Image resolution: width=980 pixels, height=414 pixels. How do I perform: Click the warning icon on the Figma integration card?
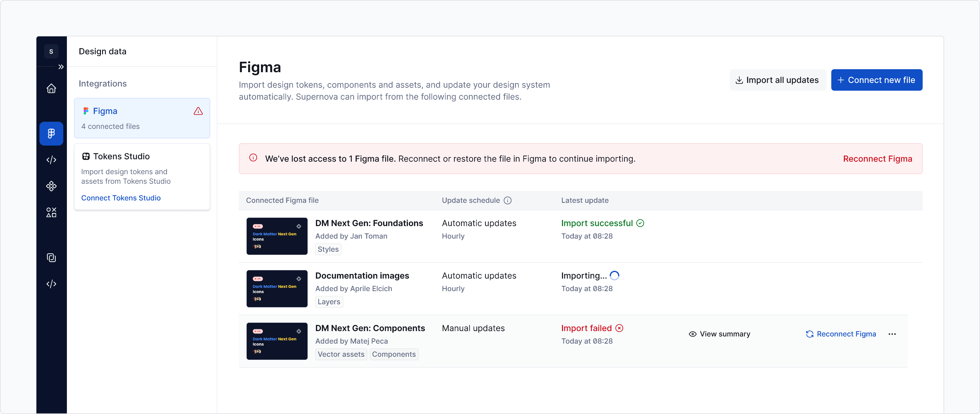[x=198, y=111]
